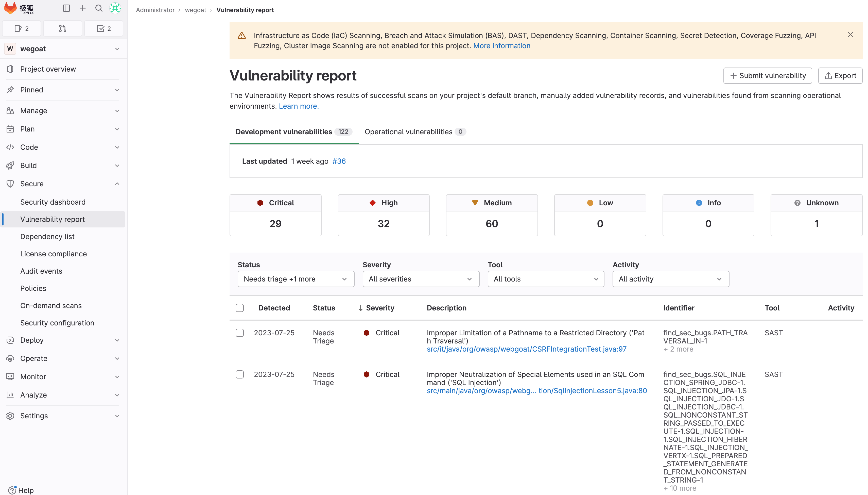Toggle the select-all vulnerabilities checkbox
This screenshot has height=495, width=868.
point(239,308)
